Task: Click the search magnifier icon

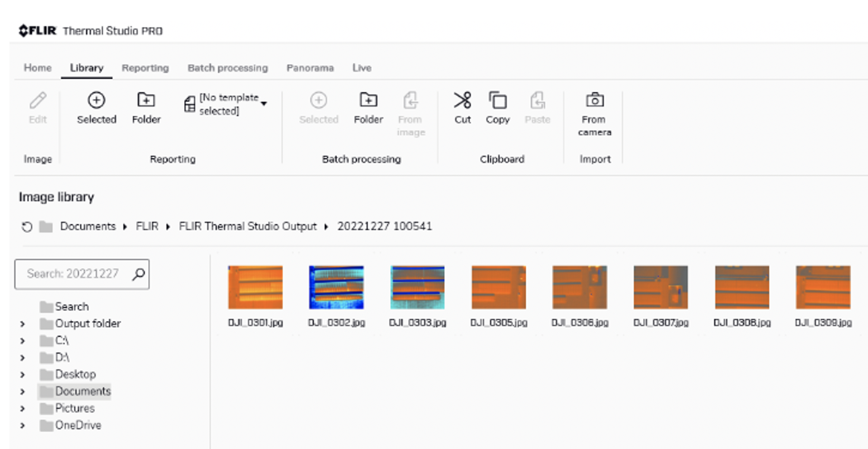Action: [138, 274]
